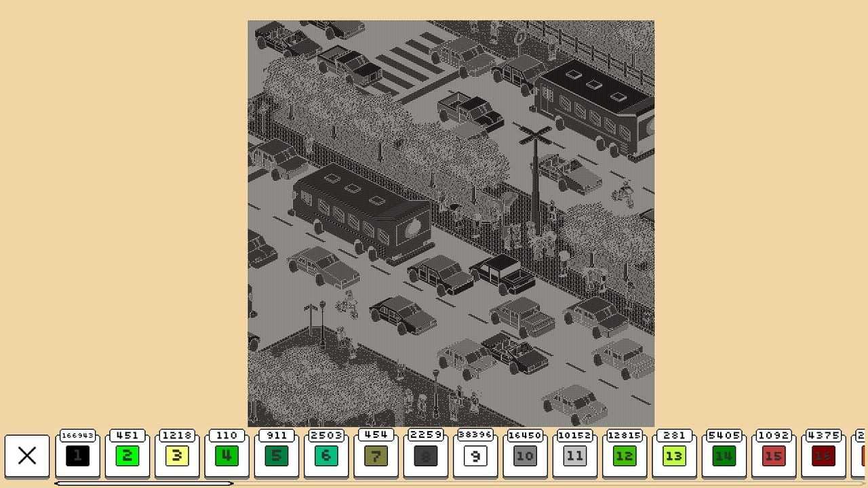The height and width of the screenshot is (488, 868).
Task: Select dark maroon color number 16
Action: point(823,456)
